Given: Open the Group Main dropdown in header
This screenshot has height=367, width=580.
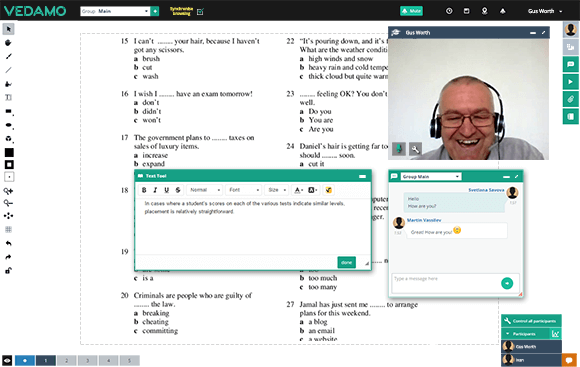Looking at the screenshot, I should (115, 11).
